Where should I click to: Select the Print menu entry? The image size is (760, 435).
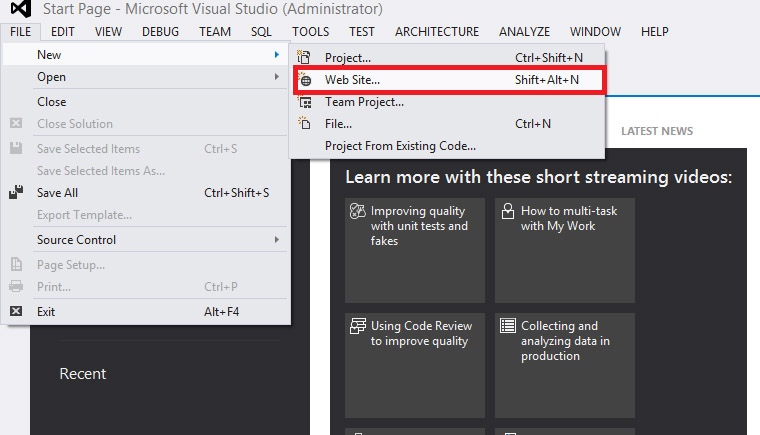point(145,287)
